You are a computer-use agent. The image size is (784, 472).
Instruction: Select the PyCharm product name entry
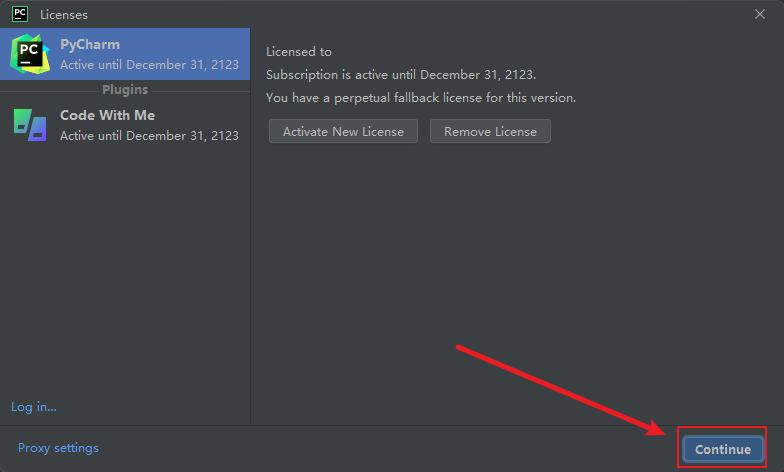(90, 44)
